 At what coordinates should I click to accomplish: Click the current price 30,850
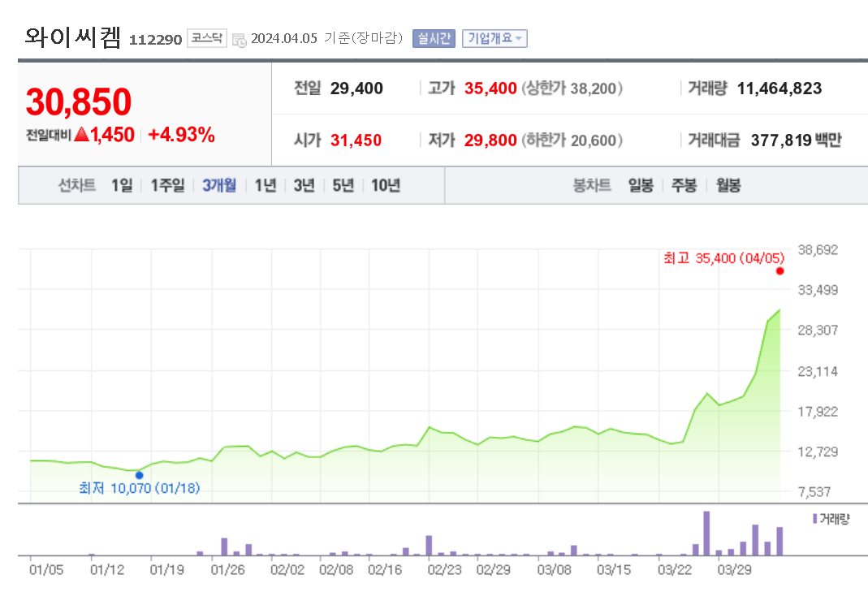(x=79, y=102)
